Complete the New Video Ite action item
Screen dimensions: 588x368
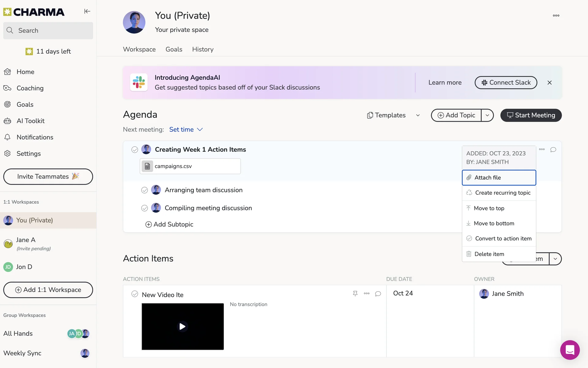135,294
